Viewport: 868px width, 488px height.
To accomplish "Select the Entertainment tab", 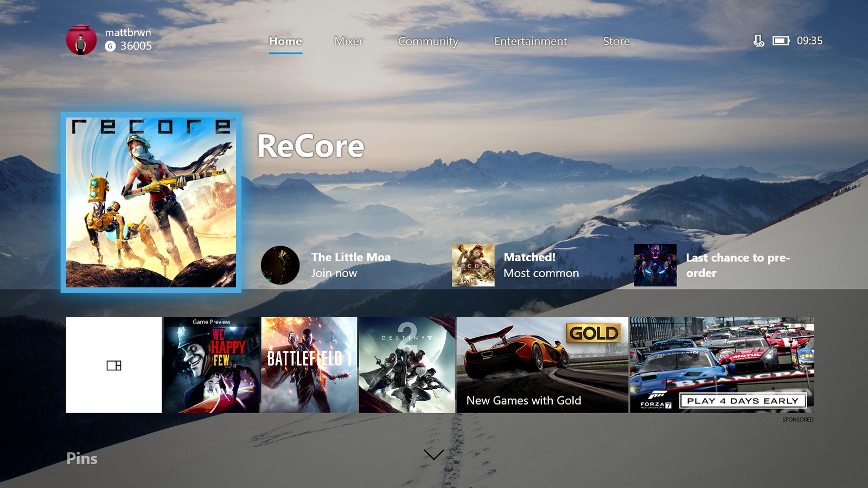I will 530,41.
